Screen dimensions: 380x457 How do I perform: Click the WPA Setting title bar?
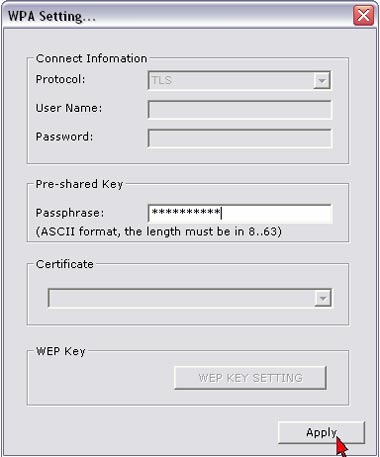tap(177, 16)
